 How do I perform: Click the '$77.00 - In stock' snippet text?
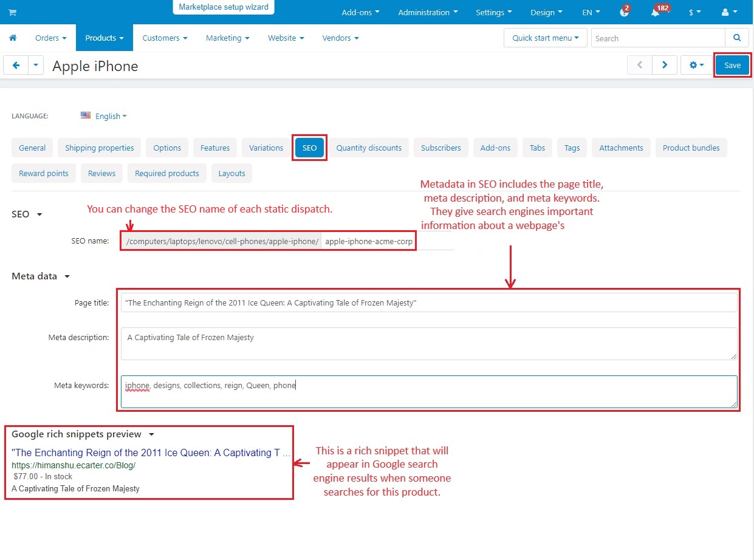pyautogui.click(x=43, y=477)
